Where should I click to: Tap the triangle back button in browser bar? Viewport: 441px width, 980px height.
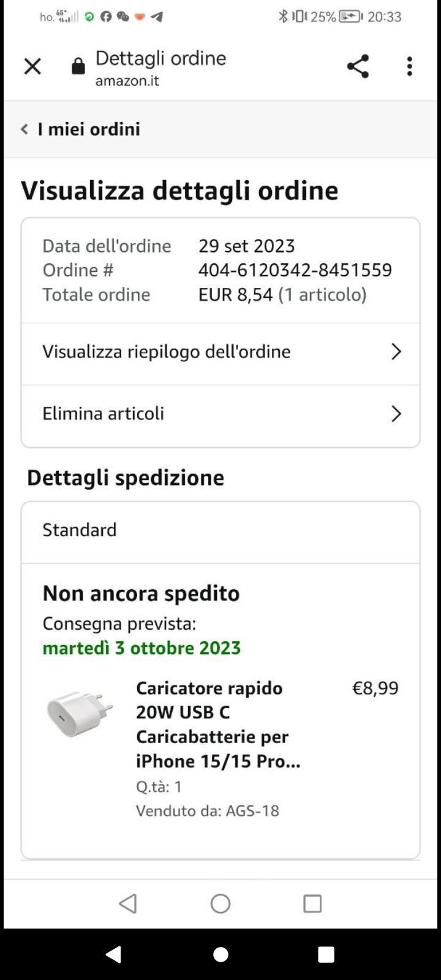coord(128,903)
